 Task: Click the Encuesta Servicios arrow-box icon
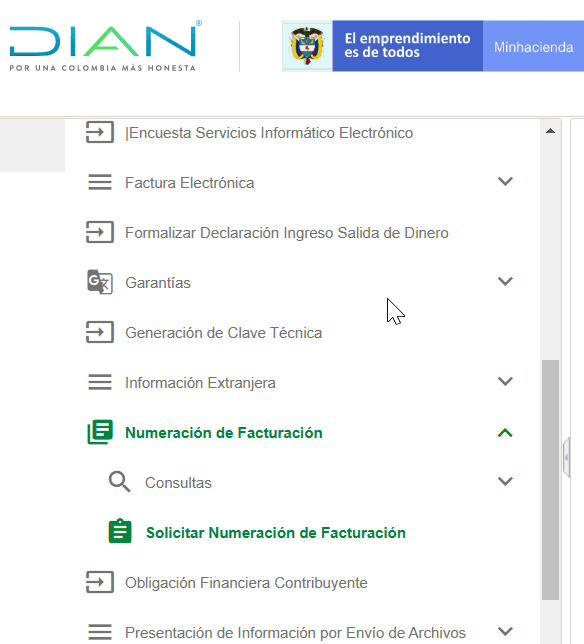pos(99,132)
